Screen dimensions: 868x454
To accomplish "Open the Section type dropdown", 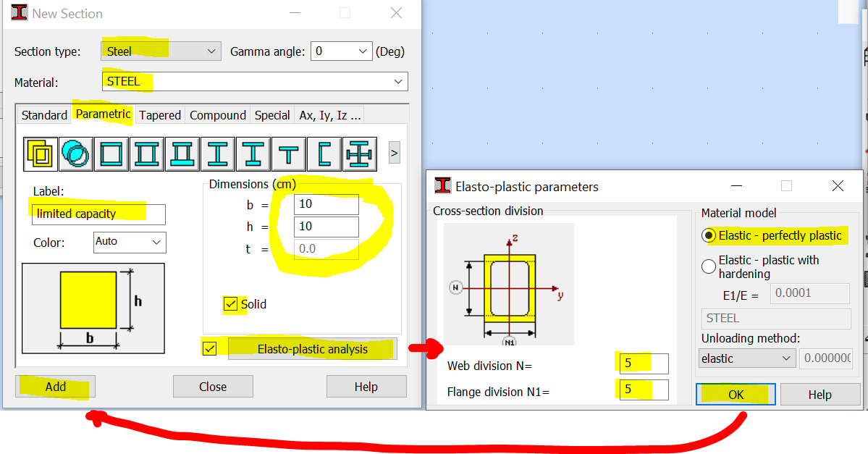I will click(x=210, y=51).
